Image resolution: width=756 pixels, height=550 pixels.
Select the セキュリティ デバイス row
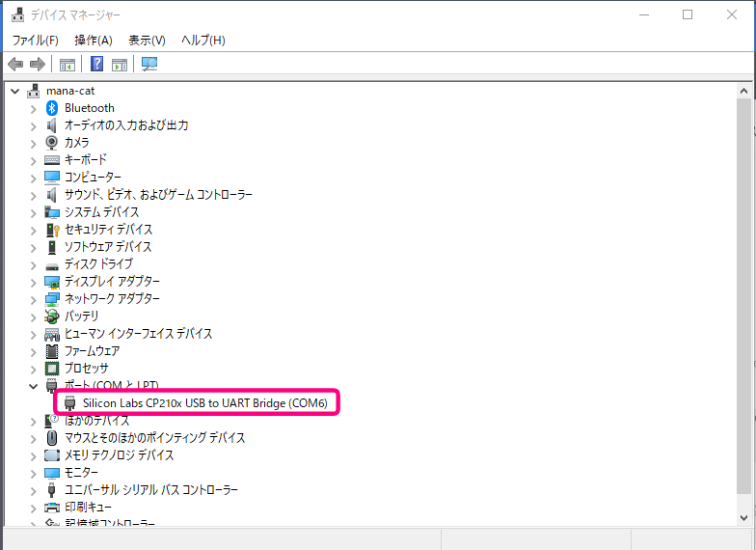coord(108,230)
